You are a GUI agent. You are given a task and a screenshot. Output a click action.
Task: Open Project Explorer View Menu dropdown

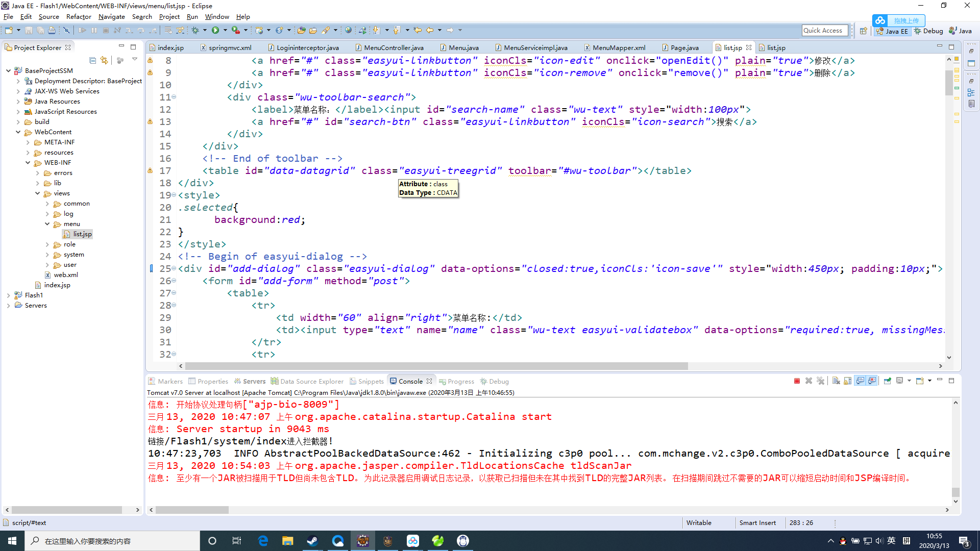[x=134, y=60]
